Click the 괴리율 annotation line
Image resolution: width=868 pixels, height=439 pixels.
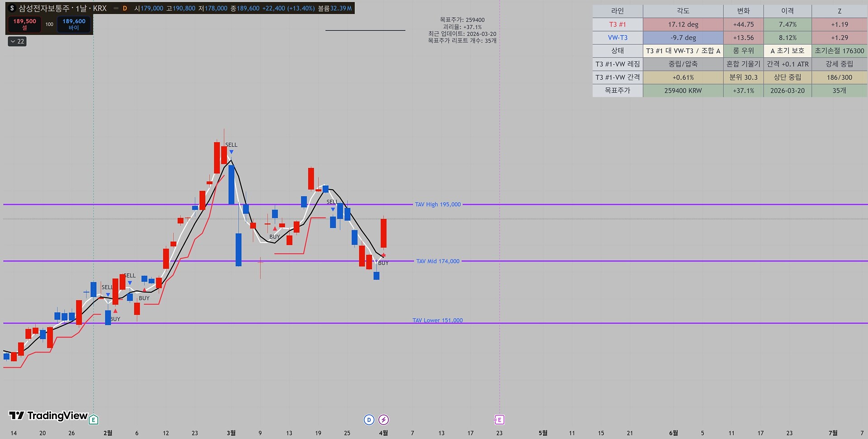coord(462,27)
